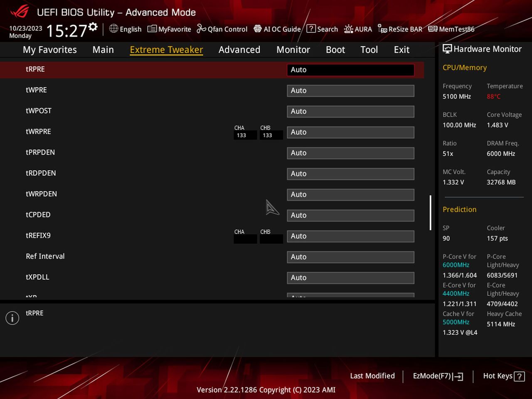The width and height of the screenshot is (532, 399).
Task: Open the Monitor tab
Action: (x=293, y=50)
